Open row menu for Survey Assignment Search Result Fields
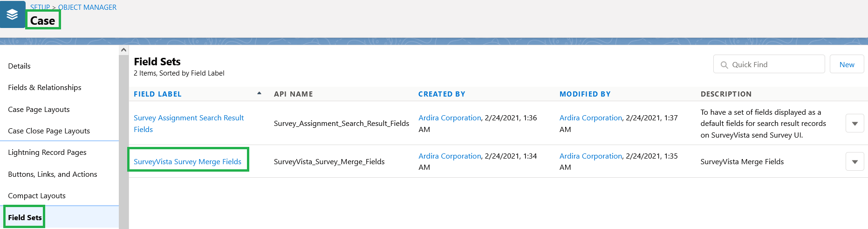The height and width of the screenshot is (229, 868). tap(854, 124)
